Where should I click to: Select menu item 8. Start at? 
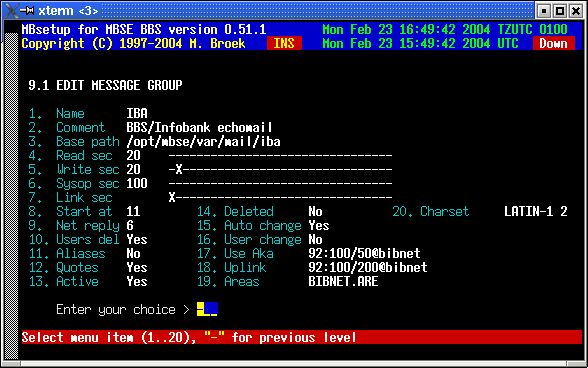pyautogui.click(x=70, y=212)
